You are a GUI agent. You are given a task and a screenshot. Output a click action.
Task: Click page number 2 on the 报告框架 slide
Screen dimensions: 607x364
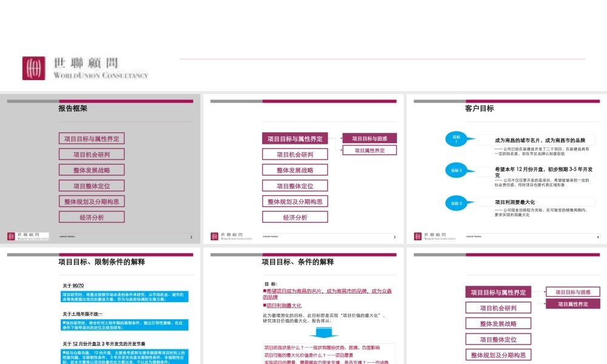[x=191, y=237]
